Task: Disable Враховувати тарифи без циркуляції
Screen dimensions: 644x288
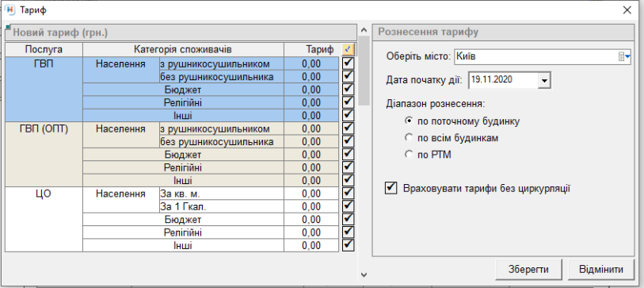Action: [x=391, y=189]
